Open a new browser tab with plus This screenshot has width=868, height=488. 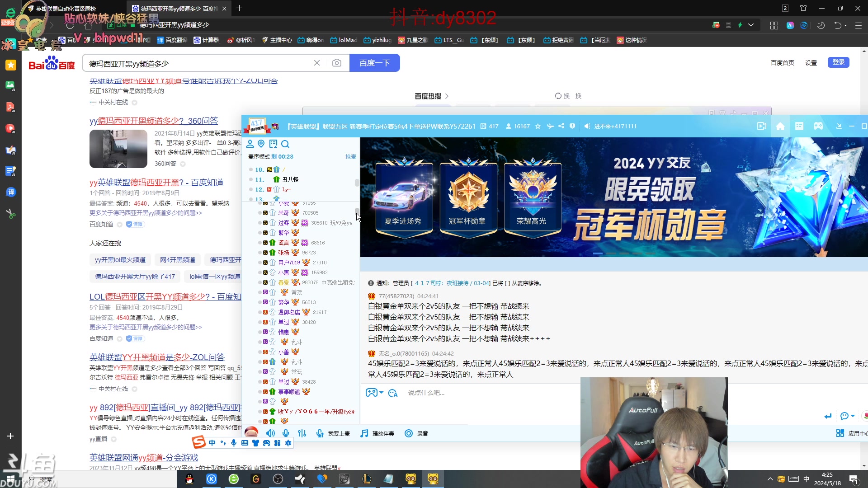(x=240, y=8)
